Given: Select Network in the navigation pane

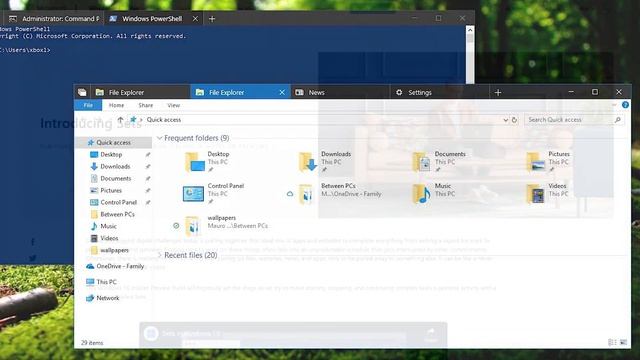Looking at the screenshot, I should point(108,298).
